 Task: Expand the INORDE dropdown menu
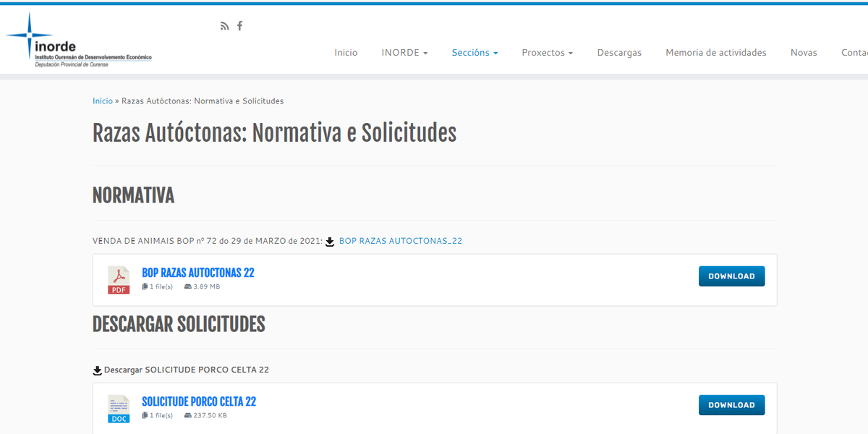(x=404, y=53)
